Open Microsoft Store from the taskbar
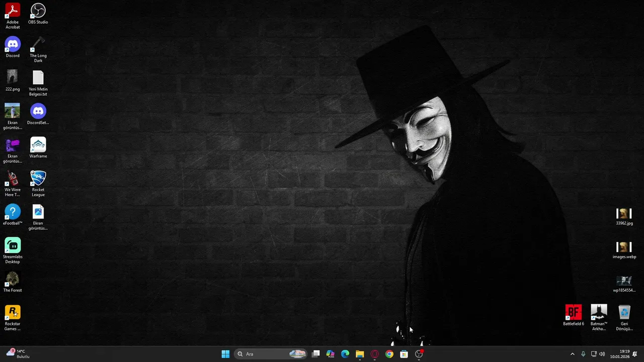 point(404,354)
